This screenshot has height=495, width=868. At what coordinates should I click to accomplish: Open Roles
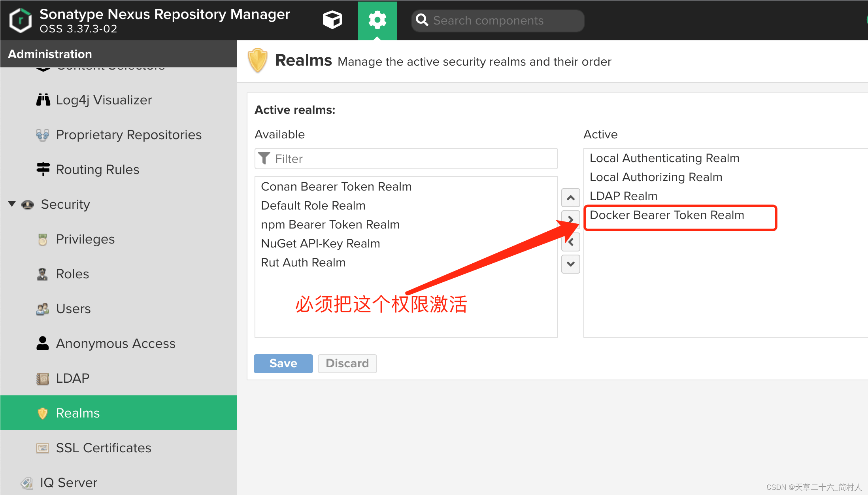point(73,274)
